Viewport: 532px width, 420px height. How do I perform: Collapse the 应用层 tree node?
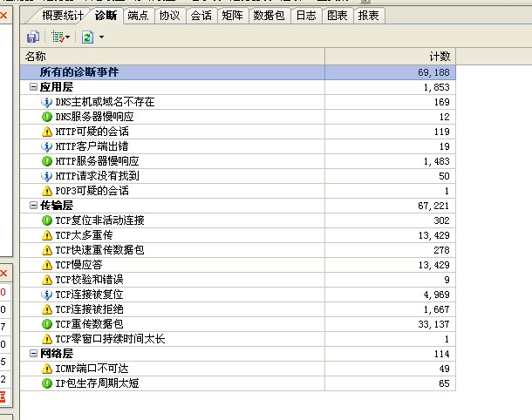(x=33, y=87)
